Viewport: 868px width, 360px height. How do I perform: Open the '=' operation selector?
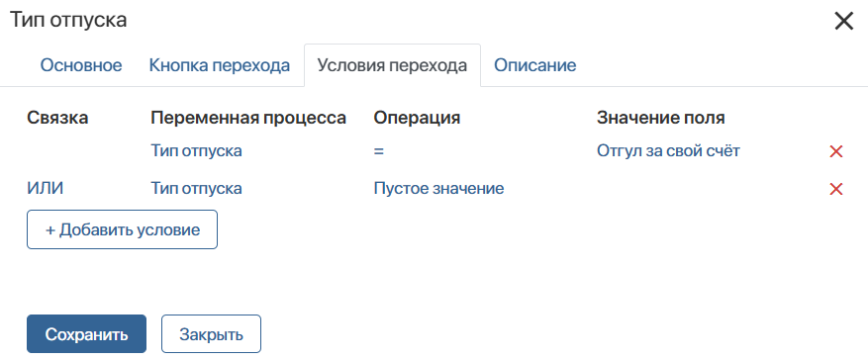click(379, 151)
